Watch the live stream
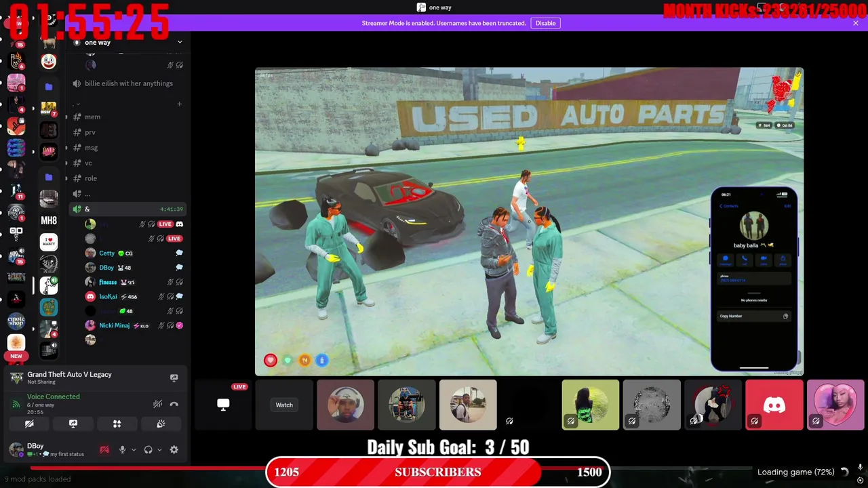 284,405
